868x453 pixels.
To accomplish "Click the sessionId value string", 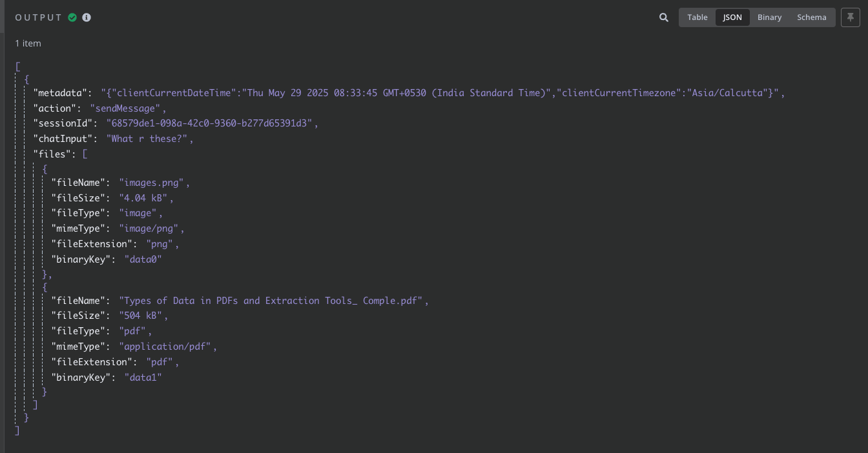I will click(x=212, y=123).
